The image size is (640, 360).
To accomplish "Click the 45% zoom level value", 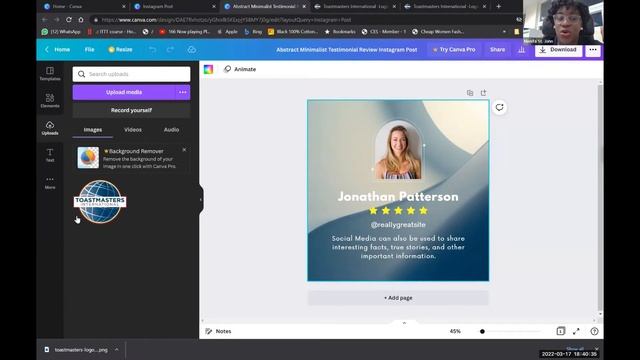I will 455,331.
